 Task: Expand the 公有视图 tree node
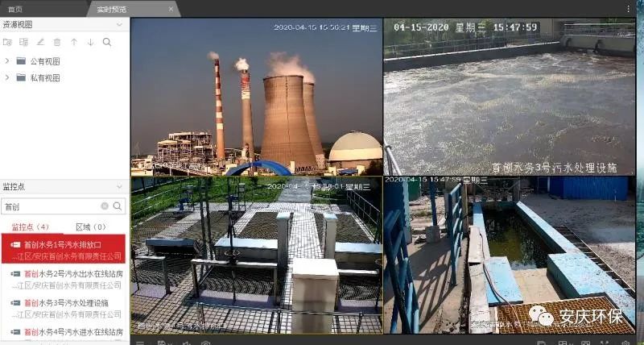6,61
